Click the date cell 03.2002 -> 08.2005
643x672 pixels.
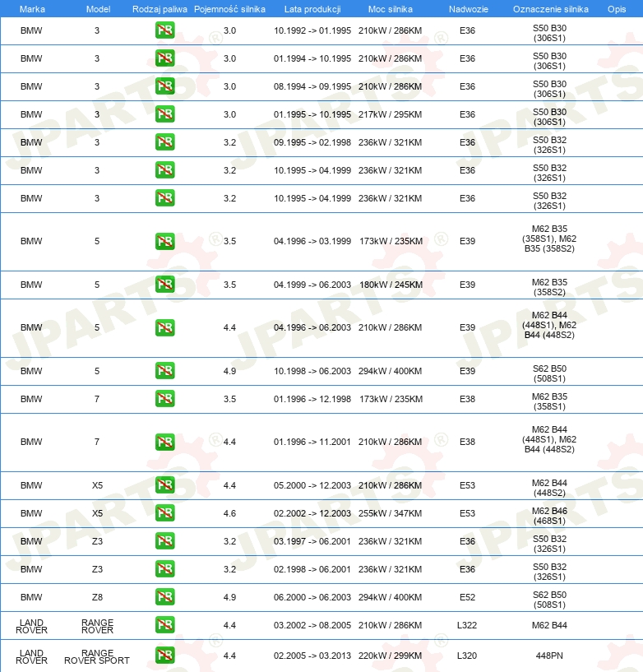click(x=312, y=625)
